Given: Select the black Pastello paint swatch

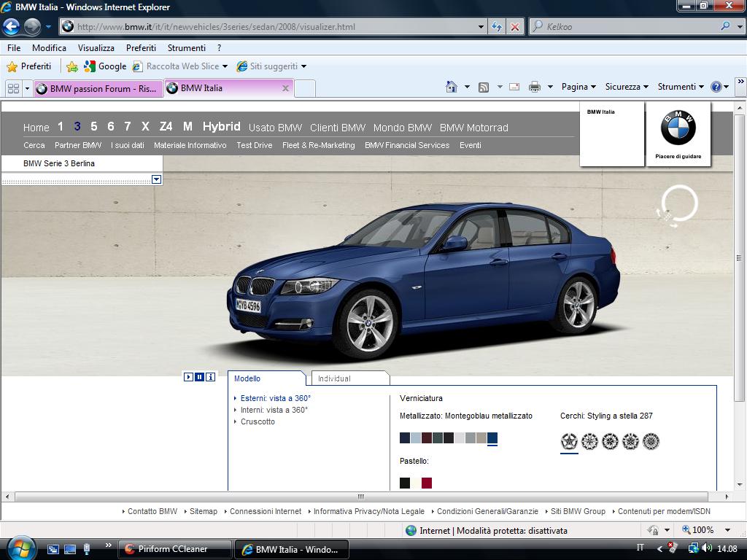Looking at the screenshot, I should (405, 483).
